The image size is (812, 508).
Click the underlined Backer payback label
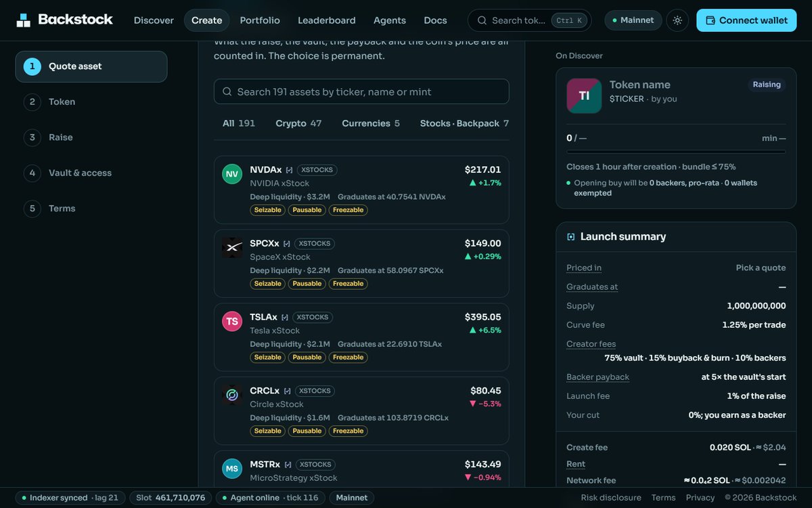598,377
